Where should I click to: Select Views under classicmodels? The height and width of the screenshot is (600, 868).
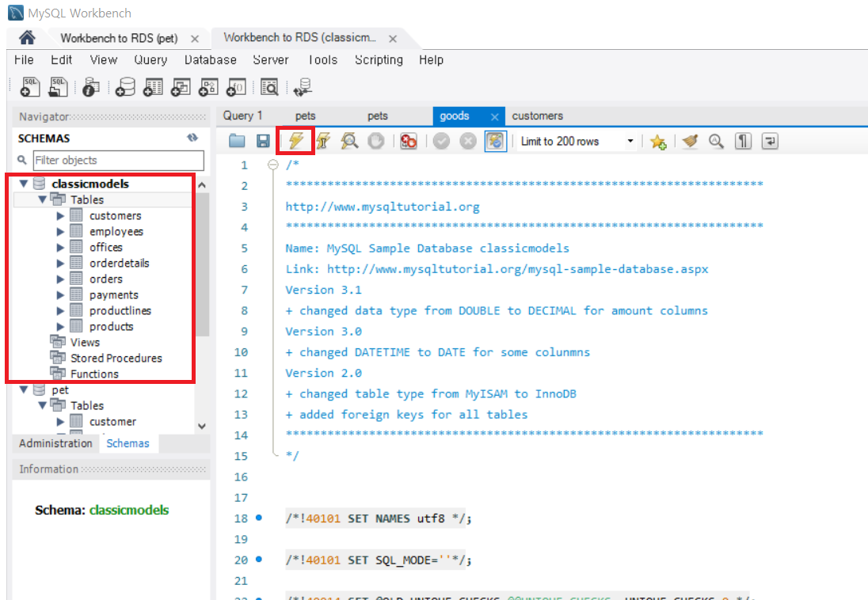click(x=85, y=343)
